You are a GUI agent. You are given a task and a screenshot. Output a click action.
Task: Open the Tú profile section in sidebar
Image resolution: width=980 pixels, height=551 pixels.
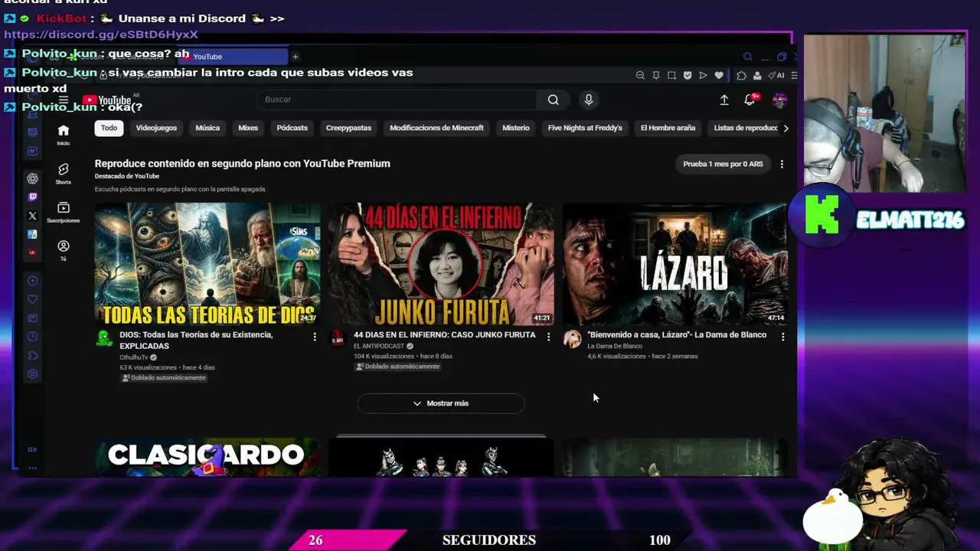coord(64,250)
